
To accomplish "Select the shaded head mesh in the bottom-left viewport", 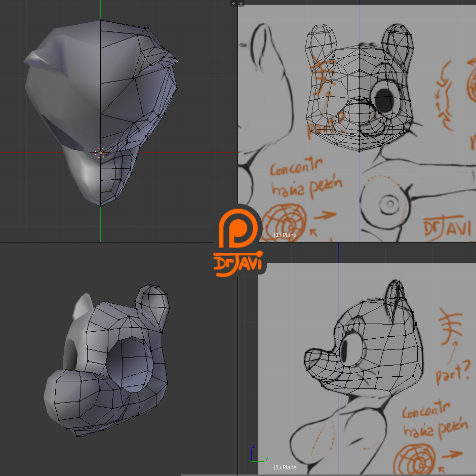I will (x=106, y=361).
